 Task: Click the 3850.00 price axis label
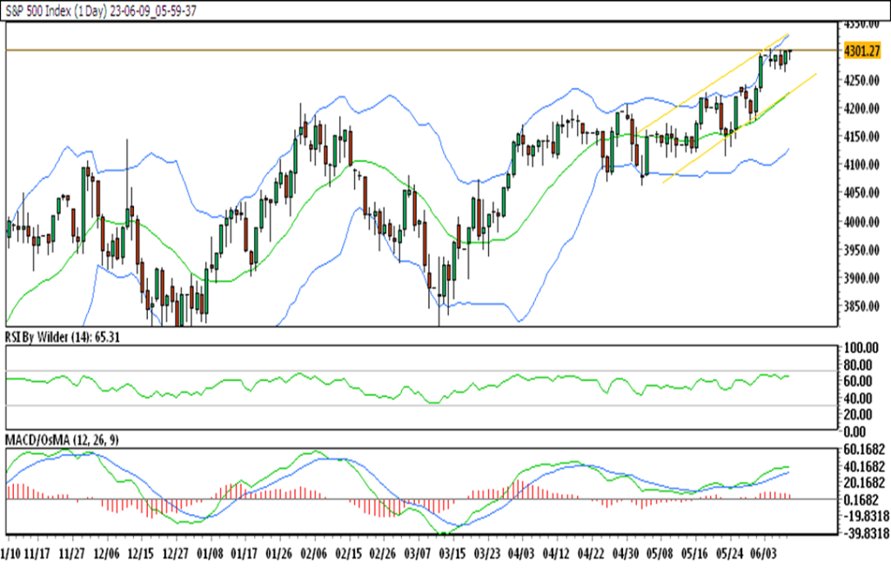[861, 307]
